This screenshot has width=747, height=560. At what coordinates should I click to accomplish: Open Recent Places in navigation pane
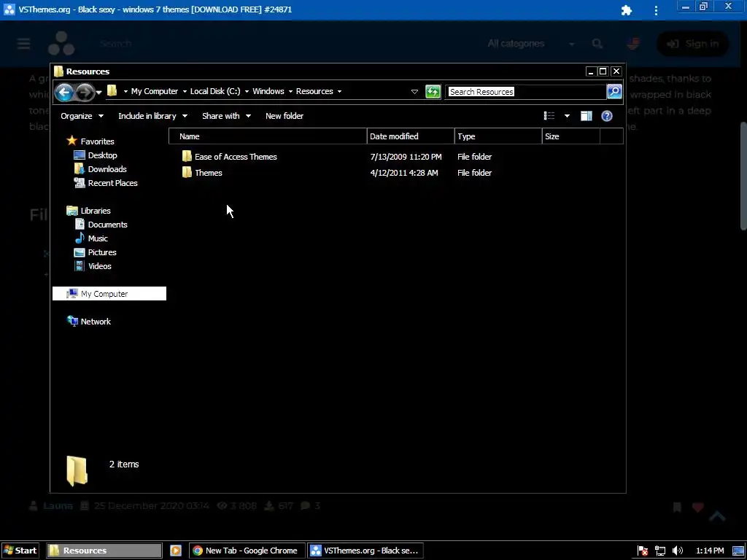coord(113,183)
